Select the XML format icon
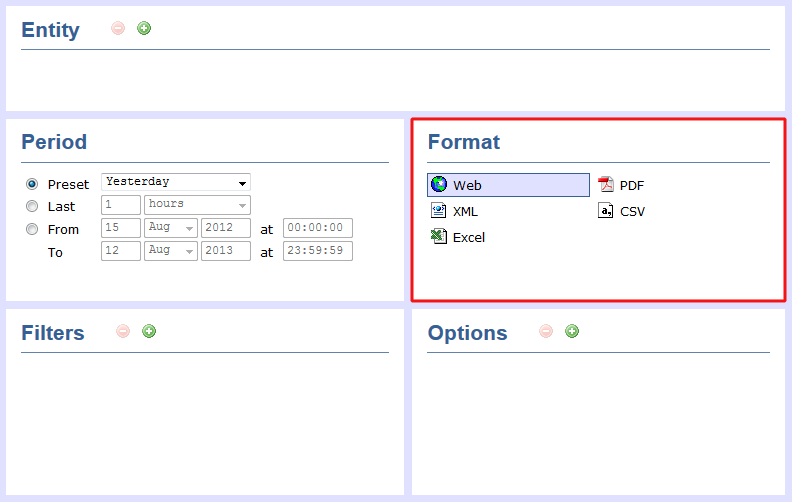The height and width of the screenshot is (502, 792). 438,211
